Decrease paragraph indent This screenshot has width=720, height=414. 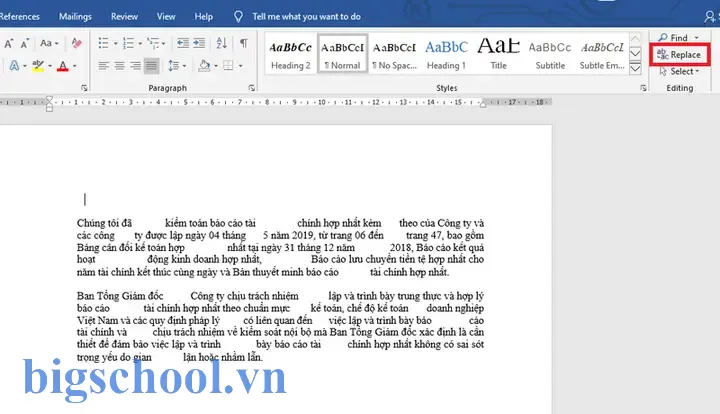click(x=183, y=43)
